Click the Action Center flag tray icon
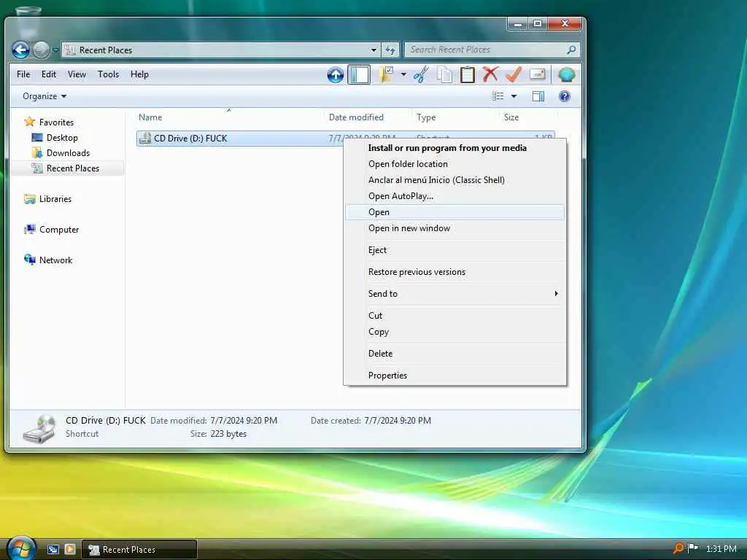 point(693,548)
